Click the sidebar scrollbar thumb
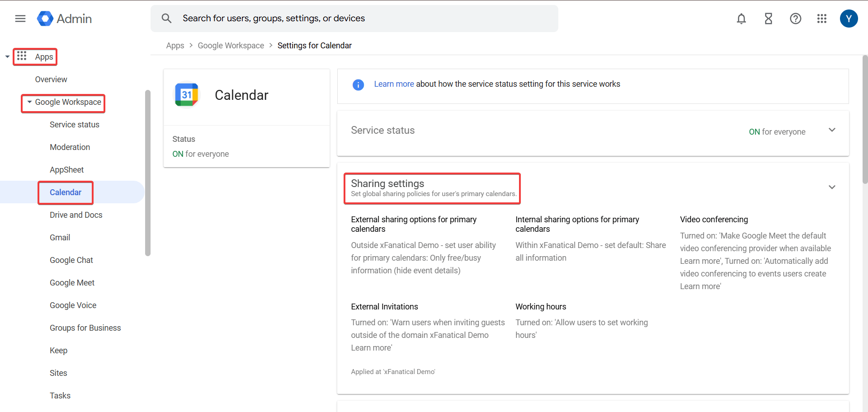Image resolution: width=868 pixels, height=412 pixels. [148, 173]
